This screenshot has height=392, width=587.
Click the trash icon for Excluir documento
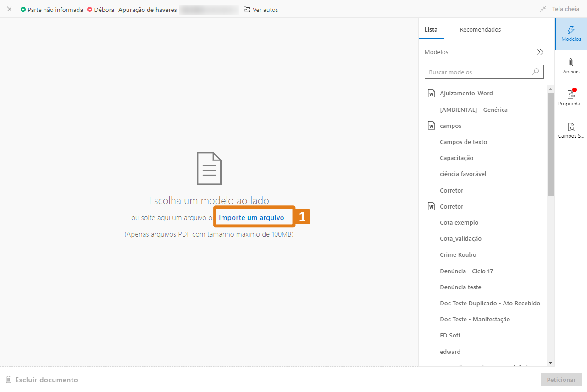8,380
